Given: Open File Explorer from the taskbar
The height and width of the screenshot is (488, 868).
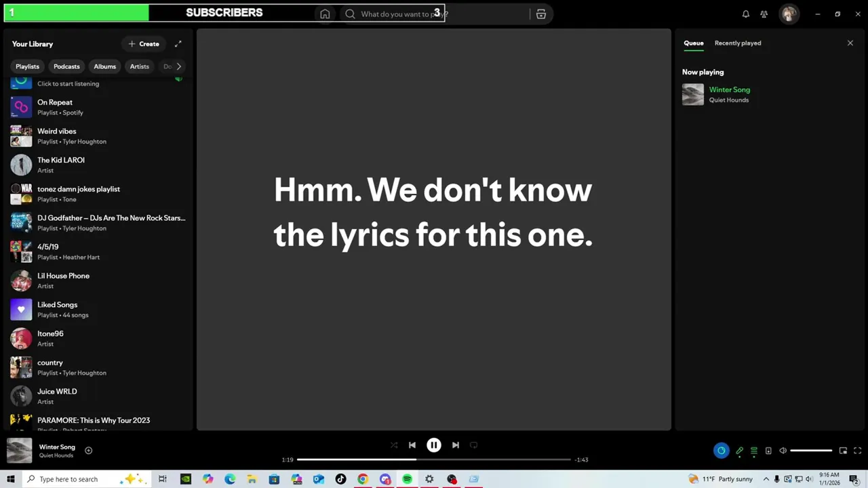Looking at the screenshot, I should click(252, 479).
